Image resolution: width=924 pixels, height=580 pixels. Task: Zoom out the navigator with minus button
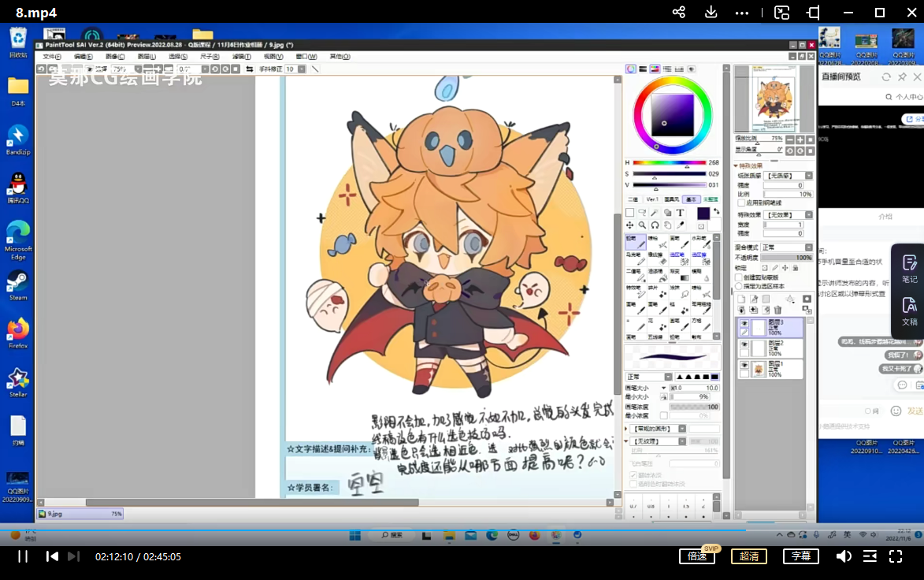point(789,139)
